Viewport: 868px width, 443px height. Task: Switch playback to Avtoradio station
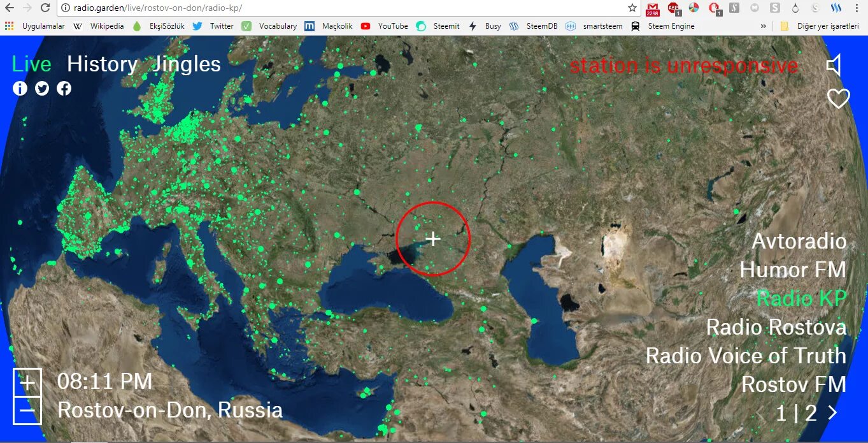[x=799, y=241]
